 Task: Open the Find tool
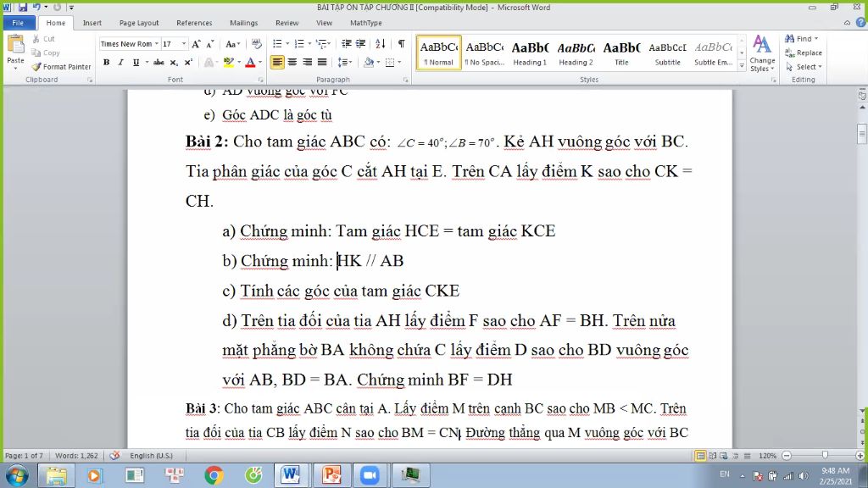point(802,39)
